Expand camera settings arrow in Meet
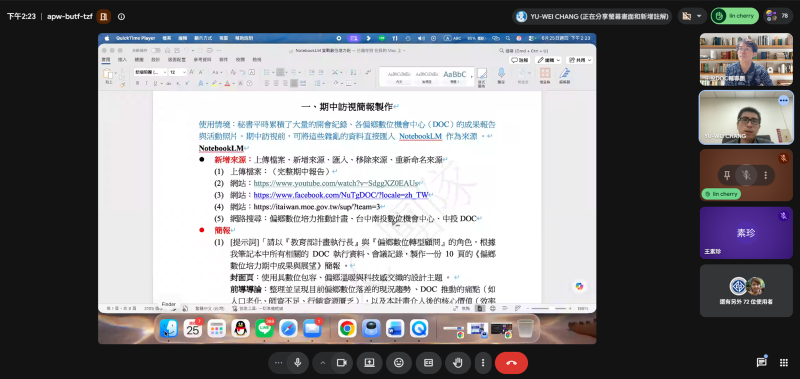Image resolution: width=800 pixels, height=379 pixels. pyautogui.click(x=322, y=363)
